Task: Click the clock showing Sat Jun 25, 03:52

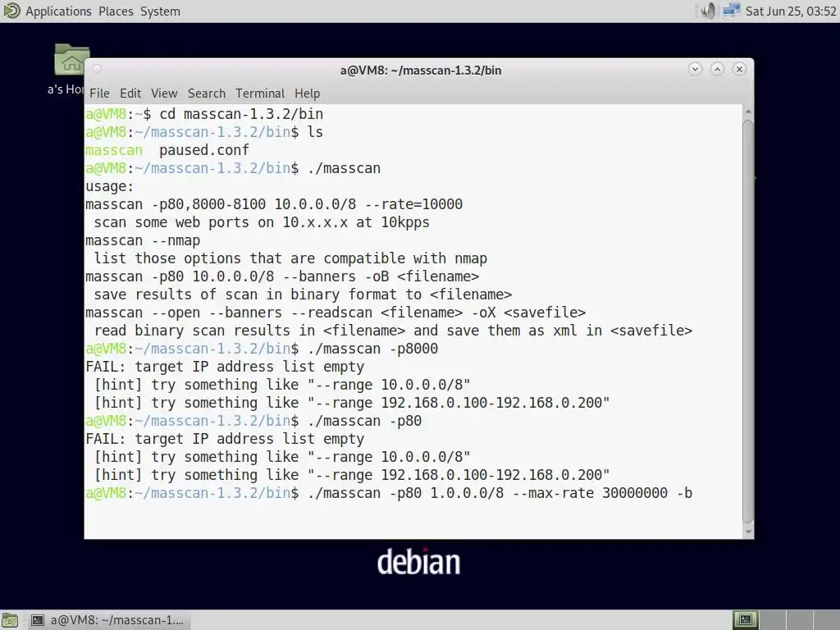Action: pos(791,11)
